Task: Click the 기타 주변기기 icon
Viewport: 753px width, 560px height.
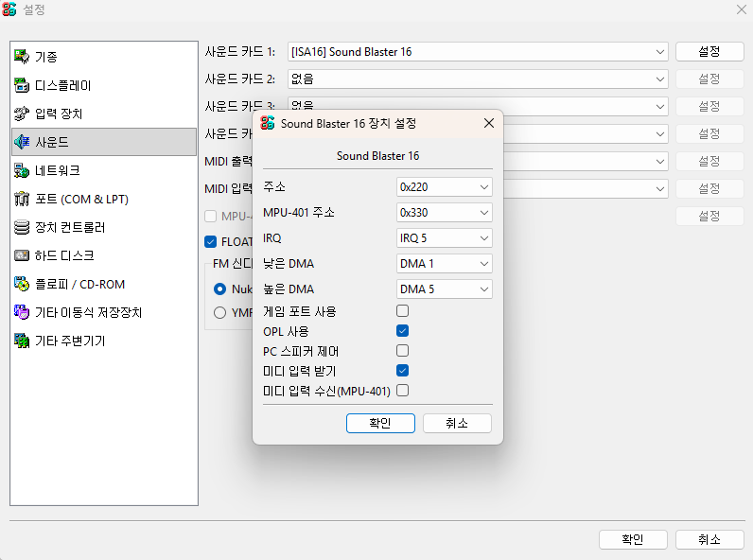Action: 22,341
